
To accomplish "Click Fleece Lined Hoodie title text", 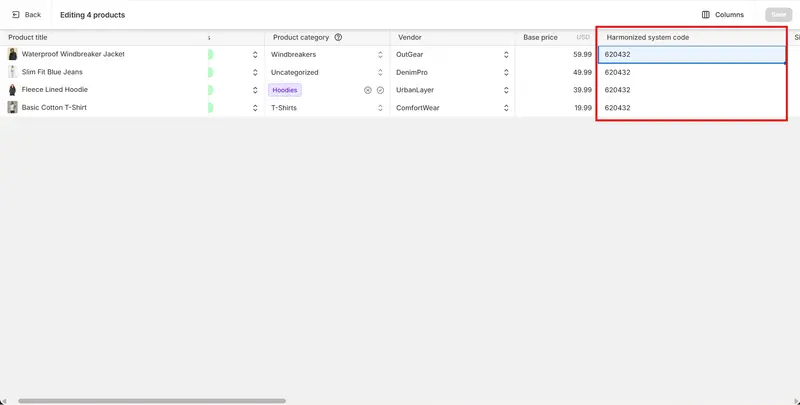I will point(55,89).
